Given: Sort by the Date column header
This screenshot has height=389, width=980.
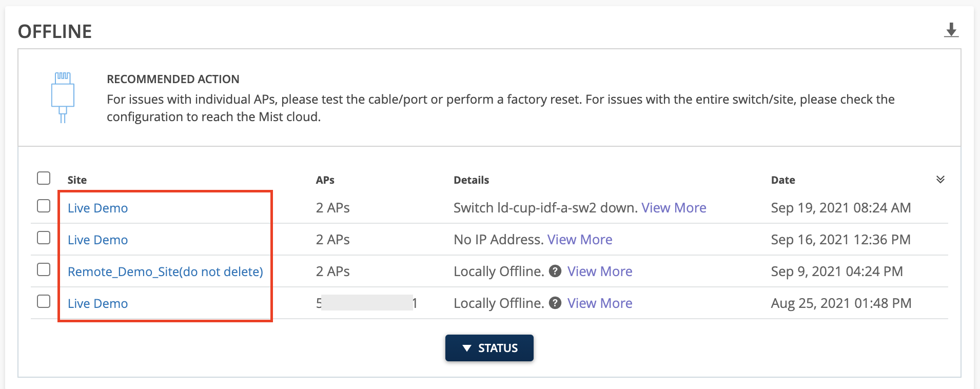Looking at the screenshot, I should (x=782, y=180).
